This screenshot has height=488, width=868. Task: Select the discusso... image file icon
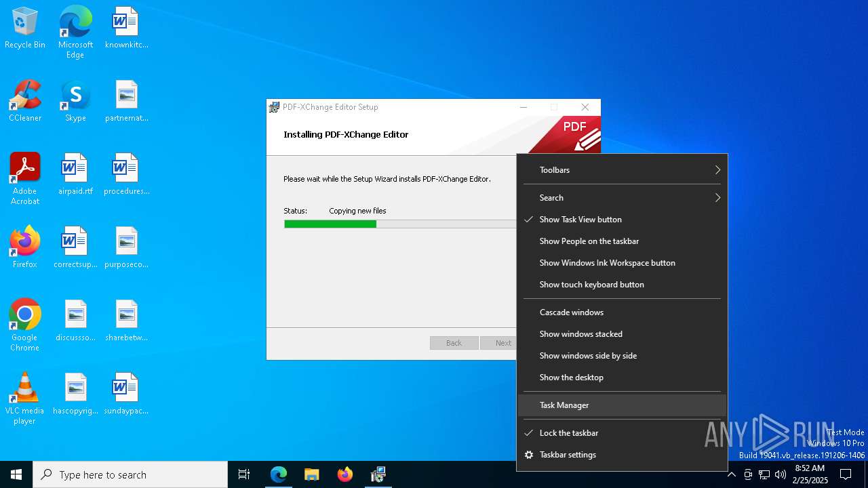click(x=75, y=321)
